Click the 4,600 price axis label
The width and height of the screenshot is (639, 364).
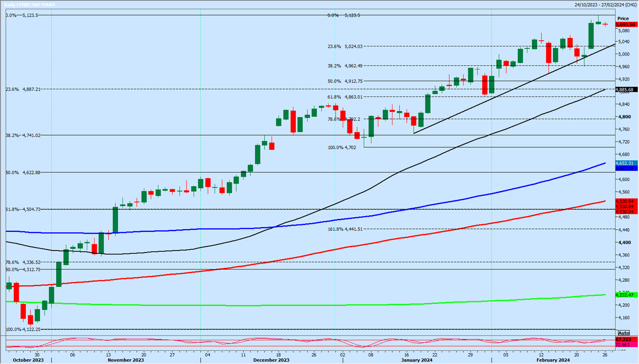pyautogui.click(x=623, y=180)
